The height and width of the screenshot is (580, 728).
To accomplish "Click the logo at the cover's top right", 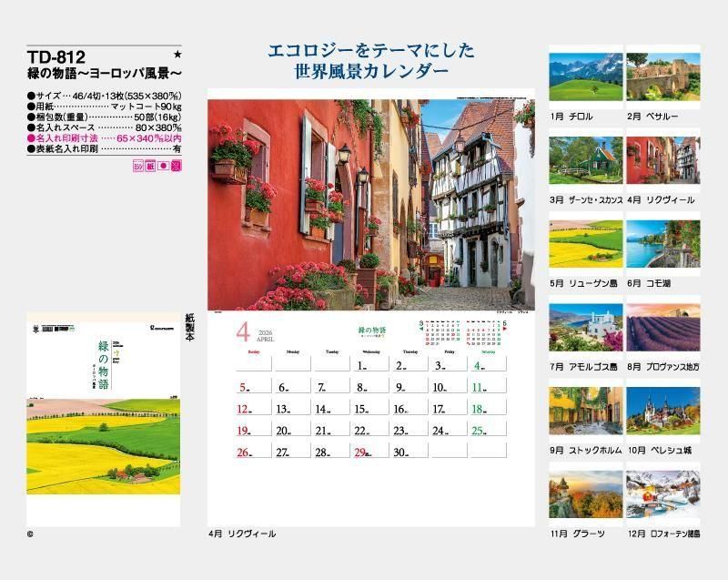I will (x=162, y=329).
